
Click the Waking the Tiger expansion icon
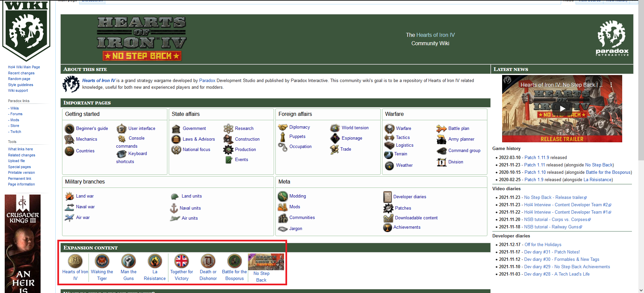(102, 261)
